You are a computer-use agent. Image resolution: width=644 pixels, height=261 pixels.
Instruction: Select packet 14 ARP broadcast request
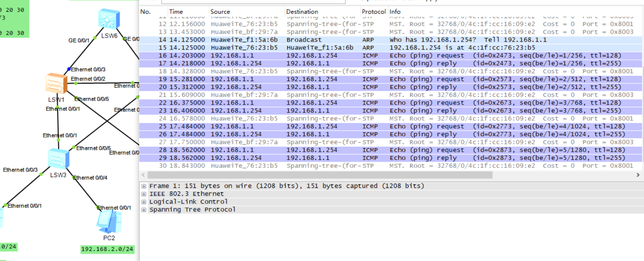pyautogui.click(x=390, y=40)
